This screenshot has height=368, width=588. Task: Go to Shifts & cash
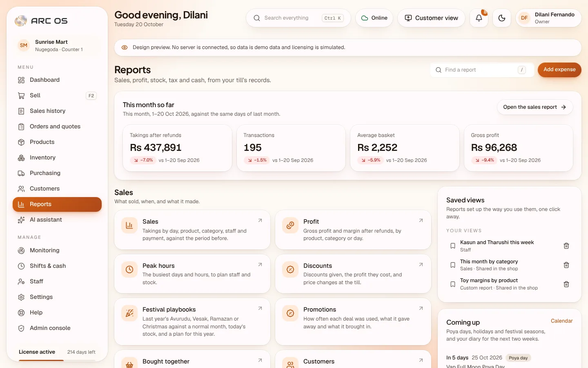click(57, 266)
